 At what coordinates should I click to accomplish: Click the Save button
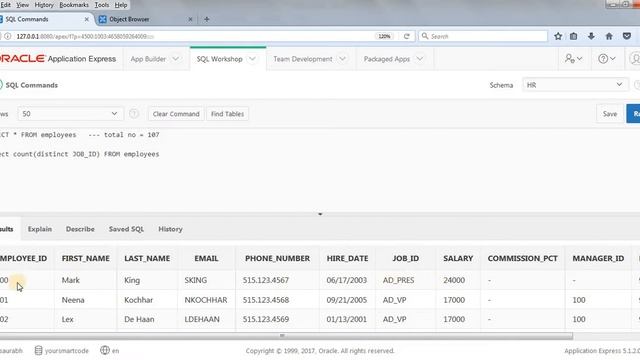click(610, 114)
